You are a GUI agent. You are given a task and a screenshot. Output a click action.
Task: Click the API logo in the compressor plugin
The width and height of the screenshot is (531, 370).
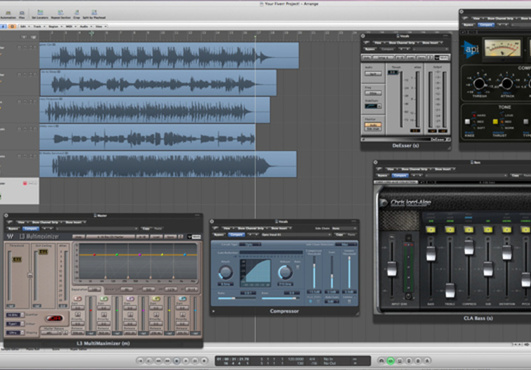coord(470,49)
